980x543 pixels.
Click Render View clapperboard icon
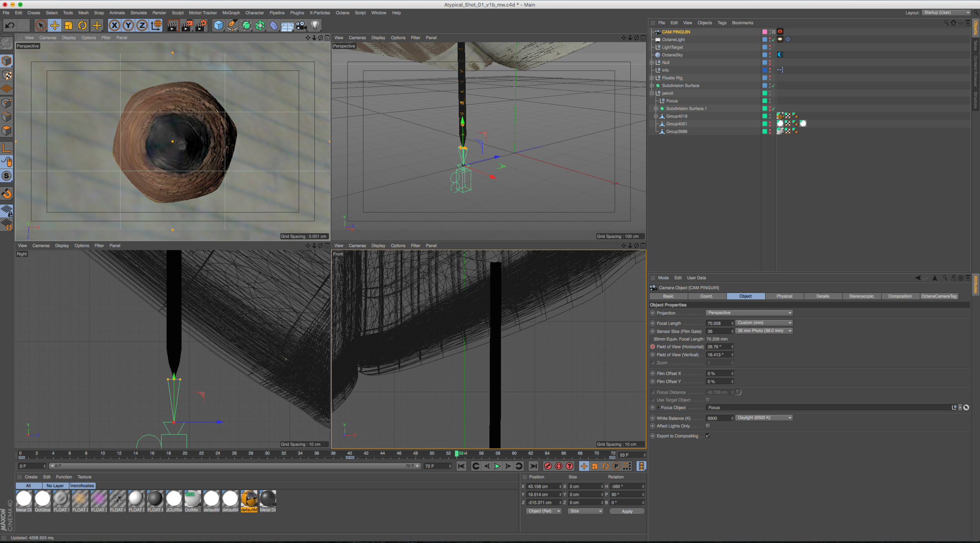172,25
